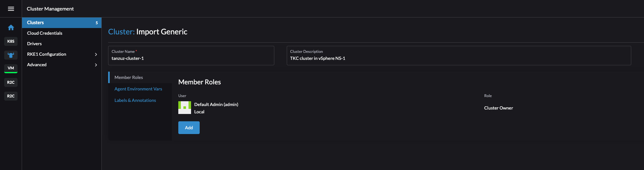Open the hamburger navigation menu
Screen dimensions: 644x170
(x=11, y=9)
